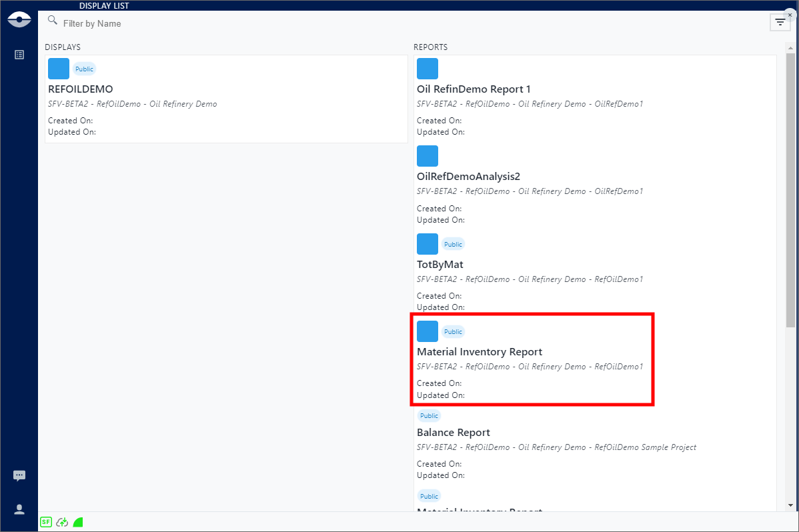
Task: Click the blue thumbnail above OilRefDemoAnalysis2
Action: [x=428, y=156]
